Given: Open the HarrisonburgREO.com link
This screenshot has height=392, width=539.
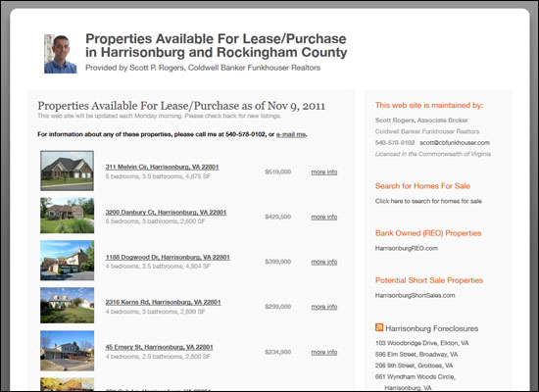Looking at the screenshot, I should coord(407,248).
